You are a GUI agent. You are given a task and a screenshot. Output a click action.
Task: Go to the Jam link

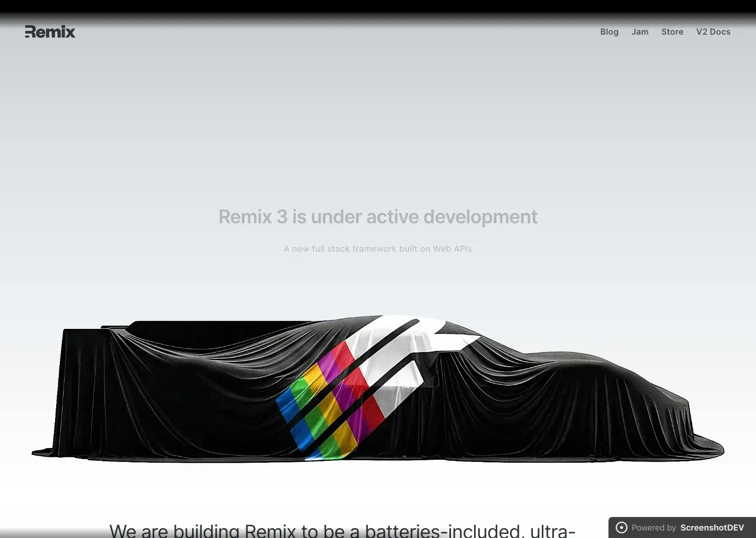pyautogui.click(x=639, y=32)
